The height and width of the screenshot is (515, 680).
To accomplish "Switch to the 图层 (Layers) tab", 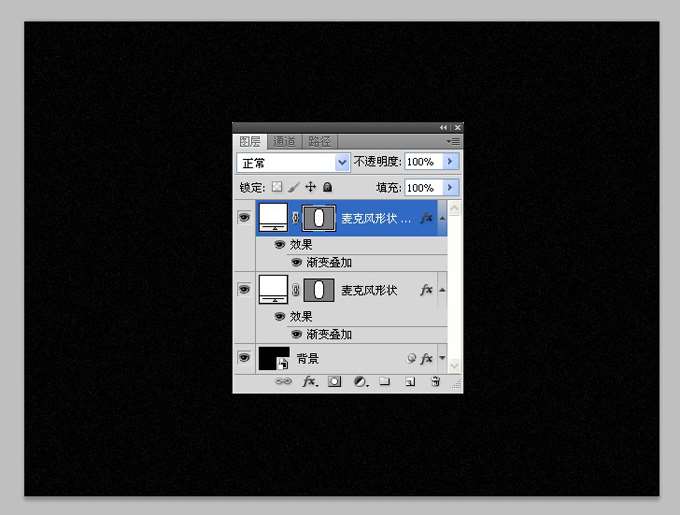I will [250, 141].
